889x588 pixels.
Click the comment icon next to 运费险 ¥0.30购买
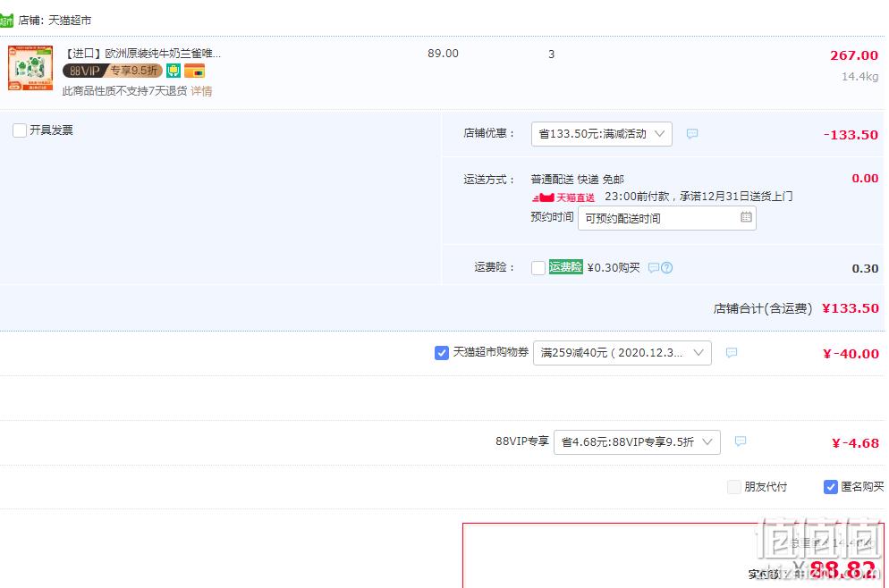pos(654,267)
